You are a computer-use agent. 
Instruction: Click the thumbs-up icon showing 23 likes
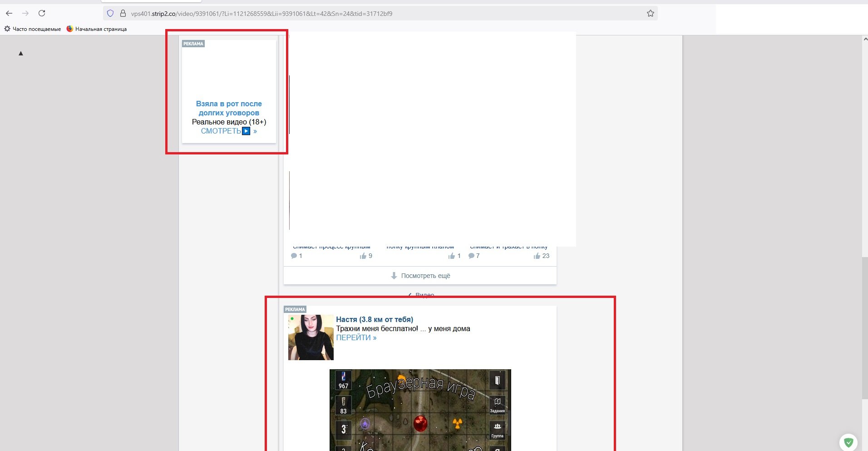tap(537, 256)
